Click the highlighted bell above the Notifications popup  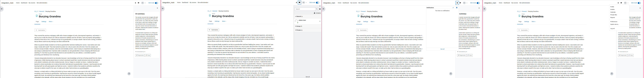(x=457, y=3)
